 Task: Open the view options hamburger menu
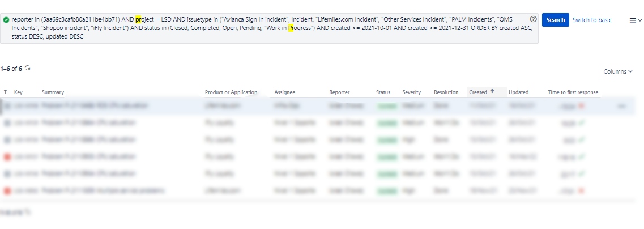click(635, 20)
